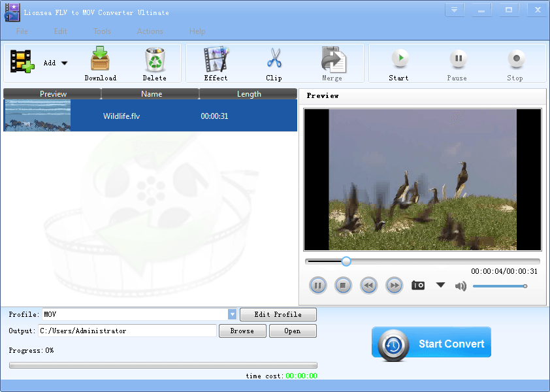This screenshot has width=550, height=392.
Task: Expand the Add files dropdown arrow
Action: click(65, 63)
